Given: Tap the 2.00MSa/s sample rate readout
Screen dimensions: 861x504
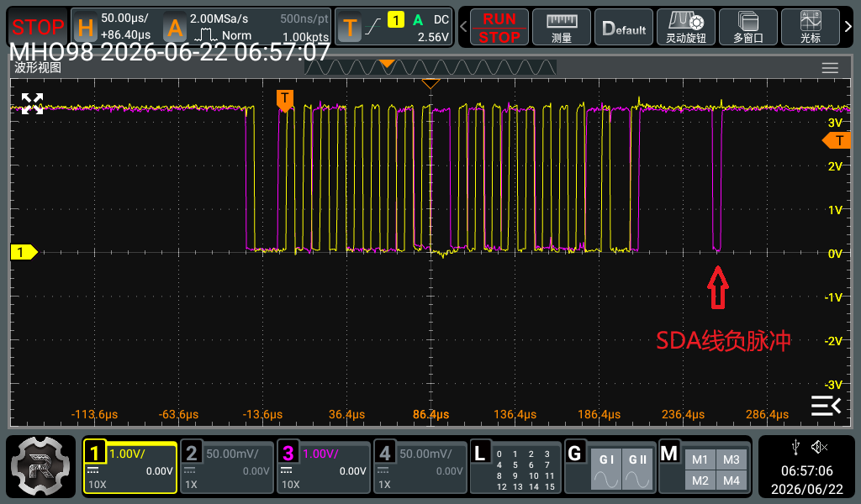Looking at the screenshot, I should point(219,18).
